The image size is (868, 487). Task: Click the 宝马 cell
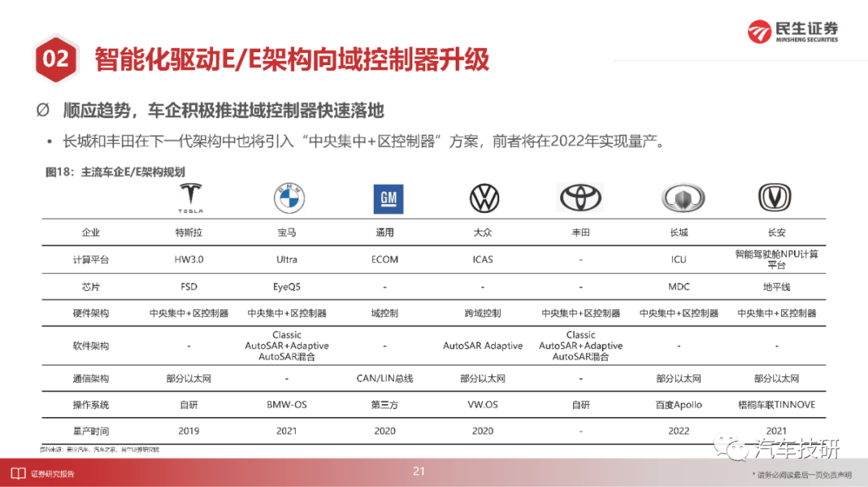[287, 233]
